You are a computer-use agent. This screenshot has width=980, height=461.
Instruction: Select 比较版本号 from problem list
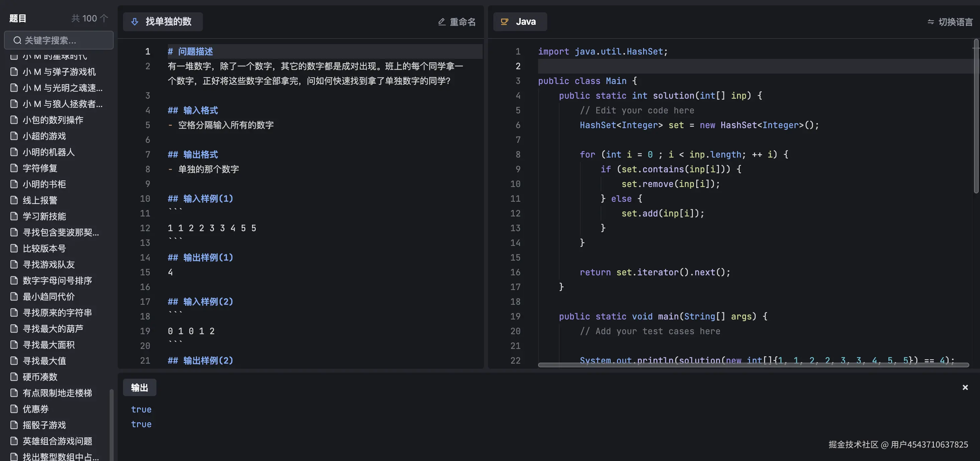(x=44, y=249)
